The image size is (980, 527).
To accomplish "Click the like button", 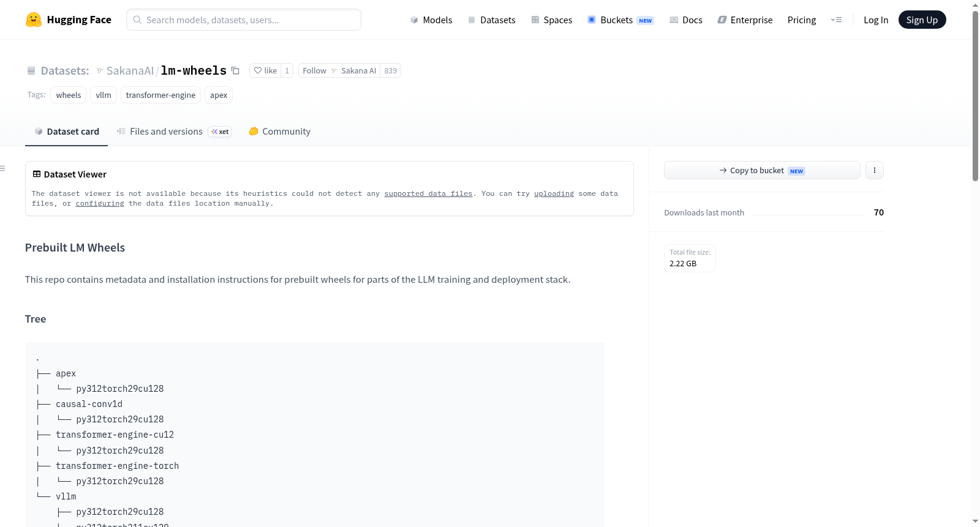I will coord(265,70).
